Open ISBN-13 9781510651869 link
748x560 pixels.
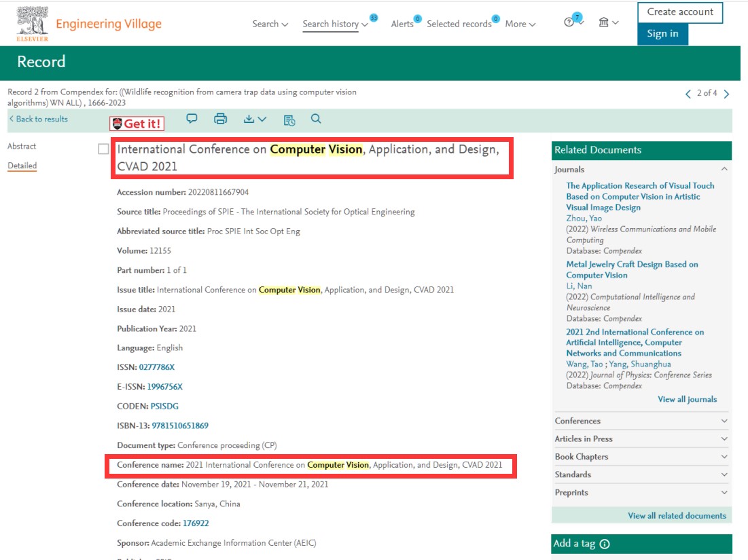click(x=180, y=426)
